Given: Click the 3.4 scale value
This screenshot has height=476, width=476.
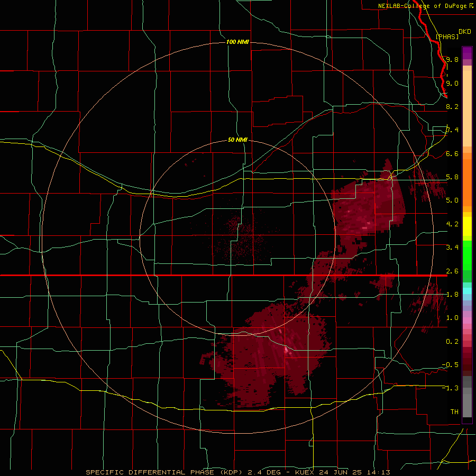Looking at the screenshot, I should [x=452, y=248].
